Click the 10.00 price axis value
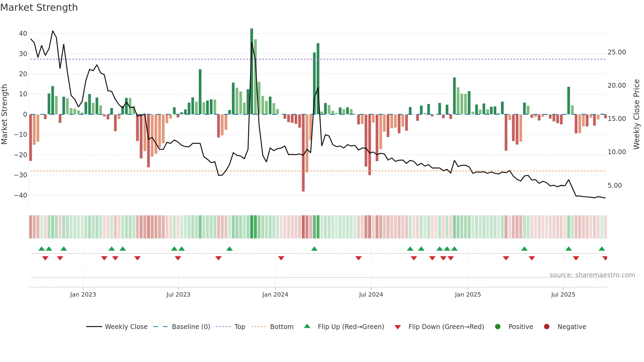Image resolution: width=644 pixels, height=362 pixels. click(617, 152)
